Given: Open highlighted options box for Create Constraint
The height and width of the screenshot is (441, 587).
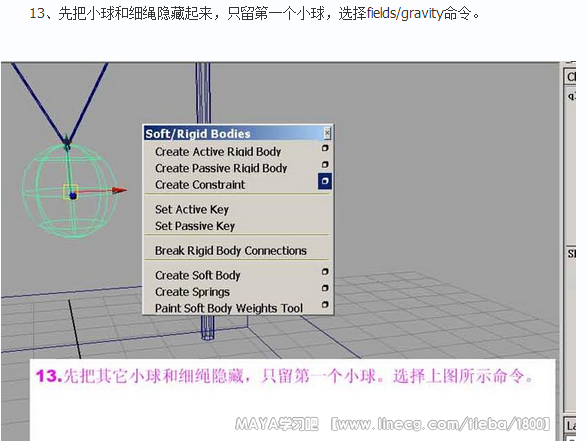Looking at the screenshot, I should tap(325, 181).
